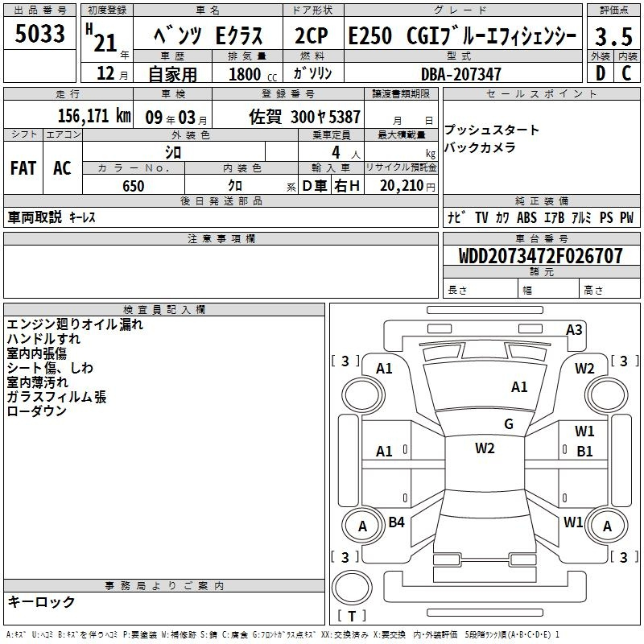The height and width of the screenshot is (644, 644).
Task: Select the キーロック office notice
Action: tap(41, 601)
